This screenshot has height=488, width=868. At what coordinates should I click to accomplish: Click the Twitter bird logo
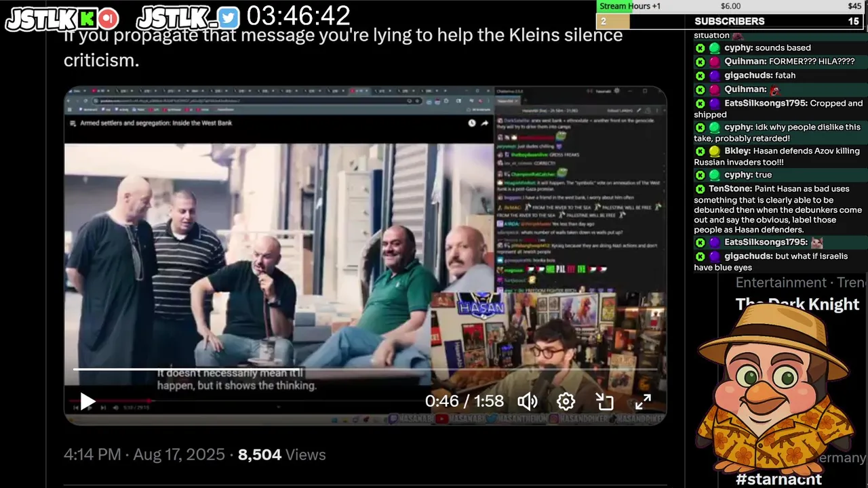229,18
